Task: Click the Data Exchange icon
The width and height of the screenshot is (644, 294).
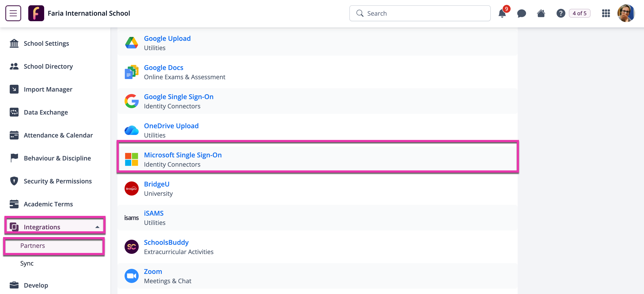Action: (14, 112)
